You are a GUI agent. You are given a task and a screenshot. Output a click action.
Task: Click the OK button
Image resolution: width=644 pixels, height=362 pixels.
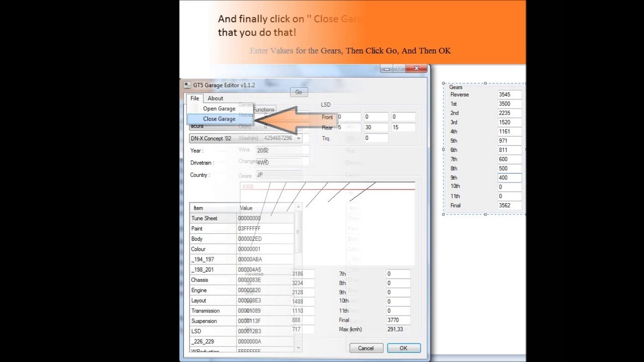click(404, 348)
